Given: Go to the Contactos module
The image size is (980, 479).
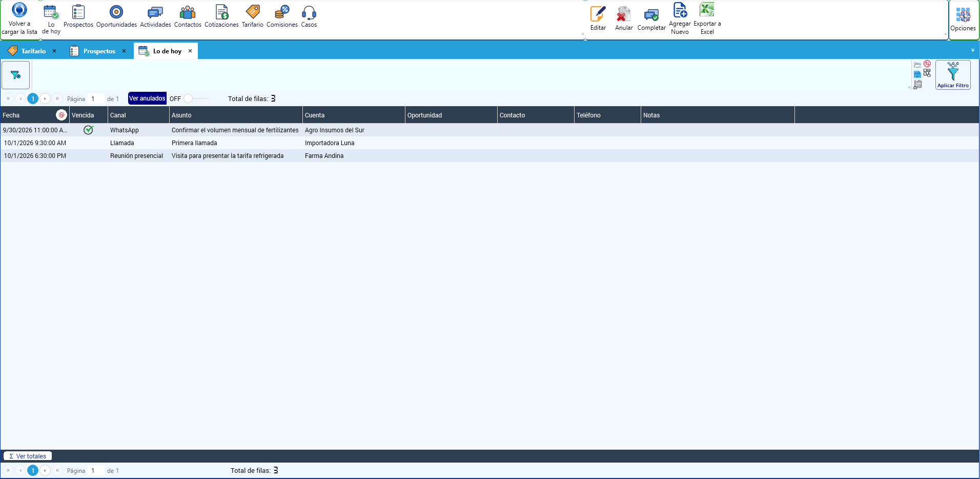Looking at the screenshot, I should (x=188, y=16).
